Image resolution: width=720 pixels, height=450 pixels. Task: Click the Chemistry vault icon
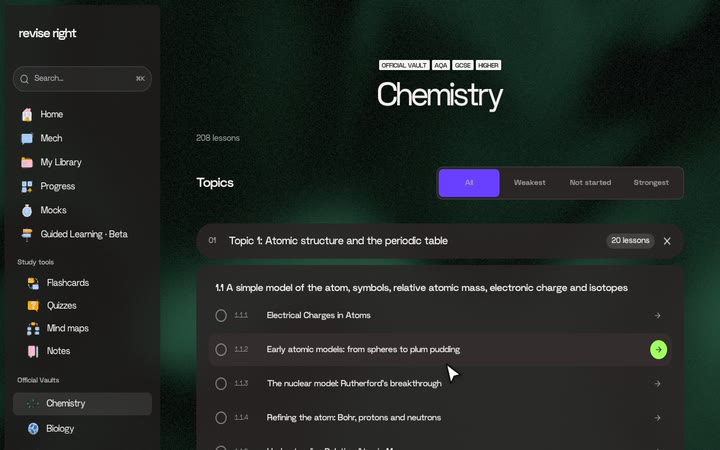tap(33, 404)
